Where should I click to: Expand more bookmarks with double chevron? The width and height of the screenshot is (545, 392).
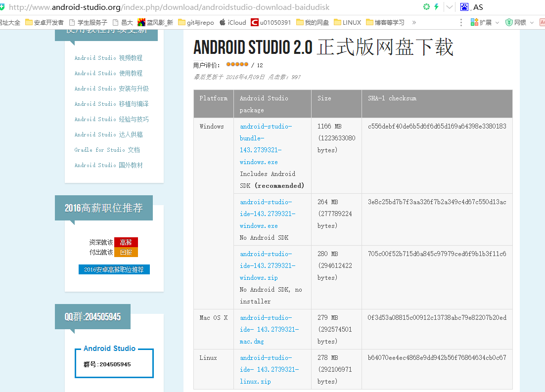414,23
